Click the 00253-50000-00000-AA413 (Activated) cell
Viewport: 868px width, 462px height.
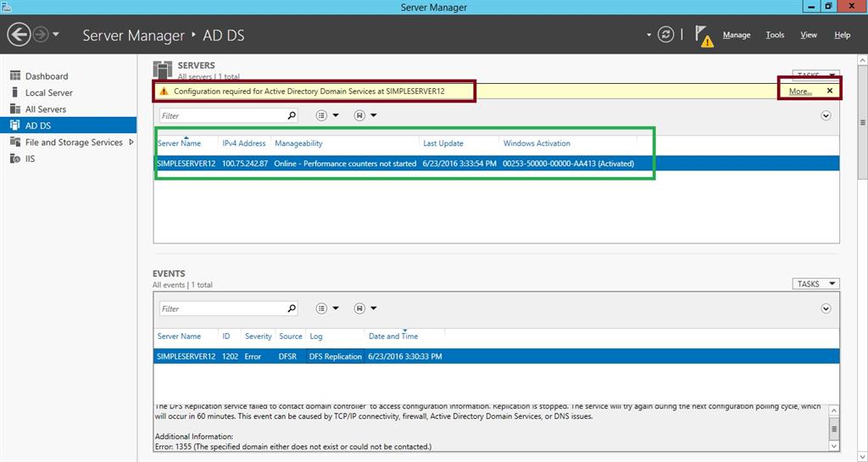coord(569,164)
